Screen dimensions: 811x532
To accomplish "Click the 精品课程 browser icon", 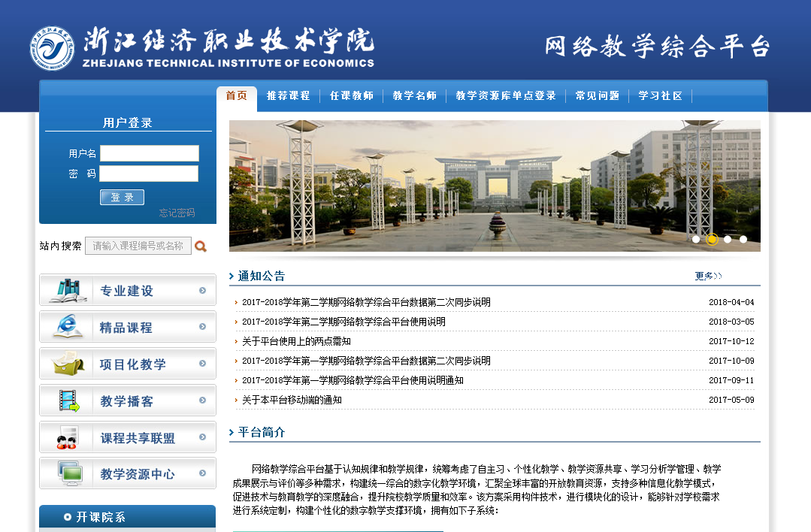I will 68,327.
